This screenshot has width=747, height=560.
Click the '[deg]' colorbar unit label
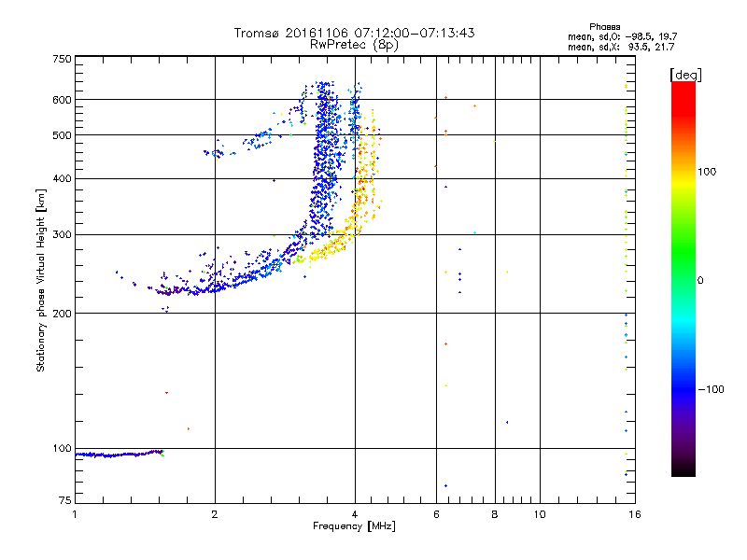(x=685, y=75)
